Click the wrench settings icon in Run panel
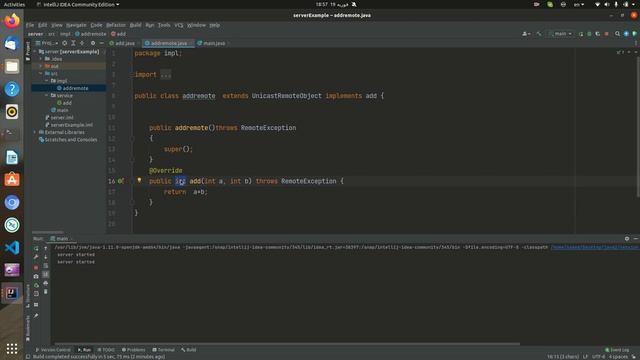This screenshot has height=360, width=640. coord(36,257)
